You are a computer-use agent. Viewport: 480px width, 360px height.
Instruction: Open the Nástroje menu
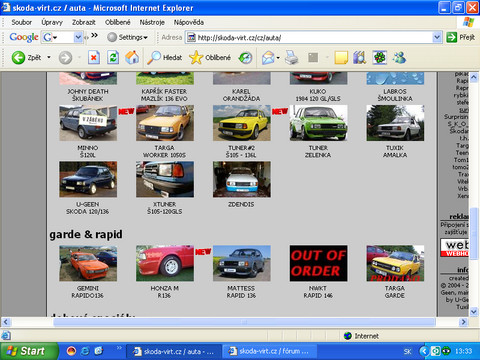152,22
